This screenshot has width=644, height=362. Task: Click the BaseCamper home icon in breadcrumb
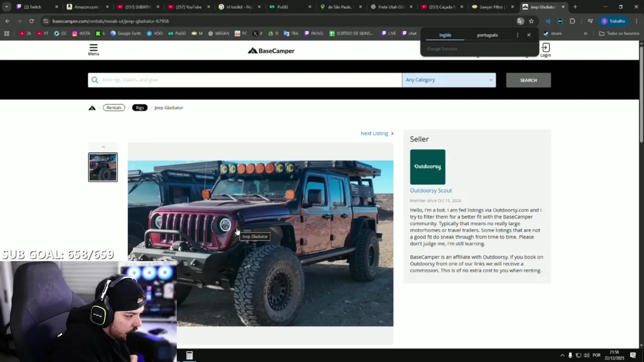click(92, 108)
